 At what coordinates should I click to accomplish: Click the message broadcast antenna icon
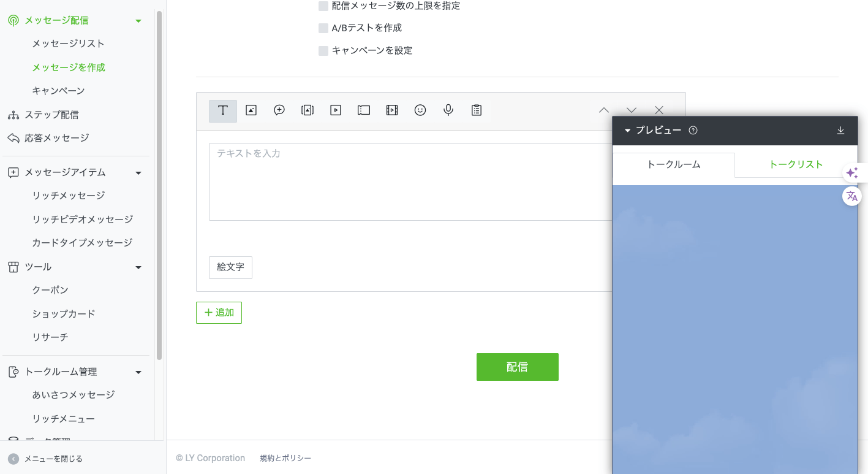click(x=13, y=20)
